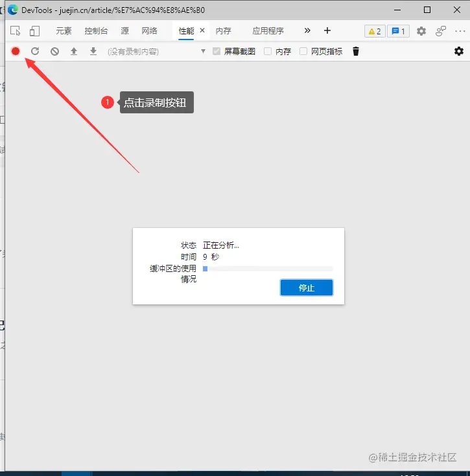Load a profile with upload arrow
This screenshot has height=476, width=470.
[x=74, y=51]
